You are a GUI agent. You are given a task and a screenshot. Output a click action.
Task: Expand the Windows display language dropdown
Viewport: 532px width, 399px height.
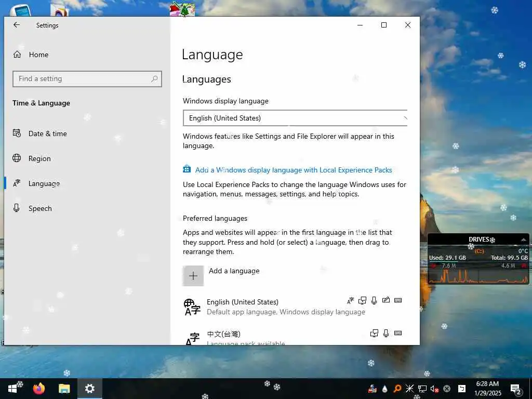click(295, 118)
